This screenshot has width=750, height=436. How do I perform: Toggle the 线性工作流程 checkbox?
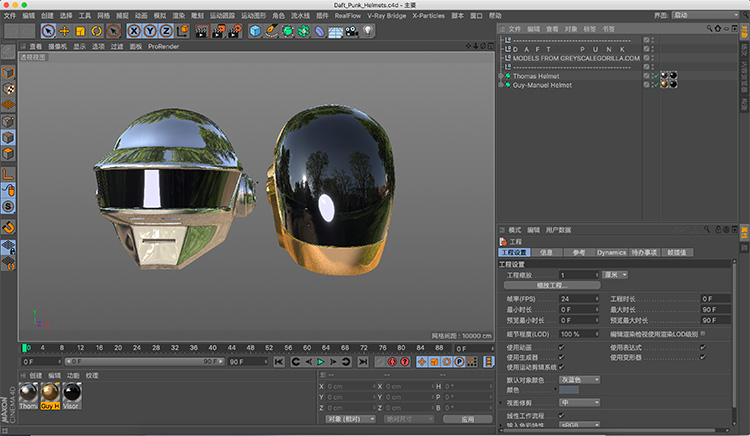(x=562, y=415)
